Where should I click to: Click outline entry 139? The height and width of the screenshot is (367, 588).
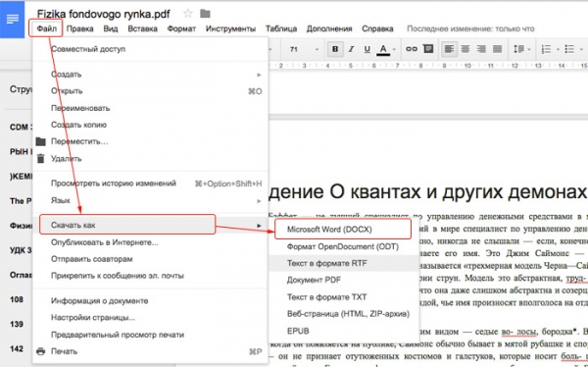(x=17, y=324)
